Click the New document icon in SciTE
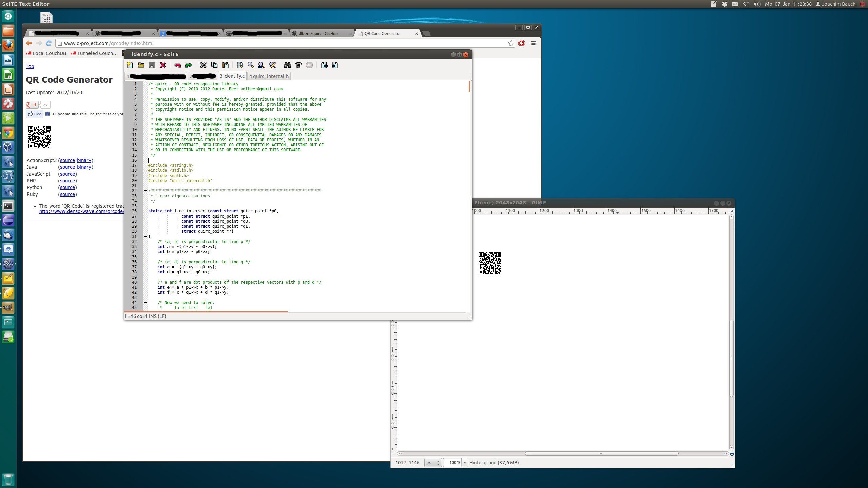The width and height of the screenshot is (868, 488). 130,65
